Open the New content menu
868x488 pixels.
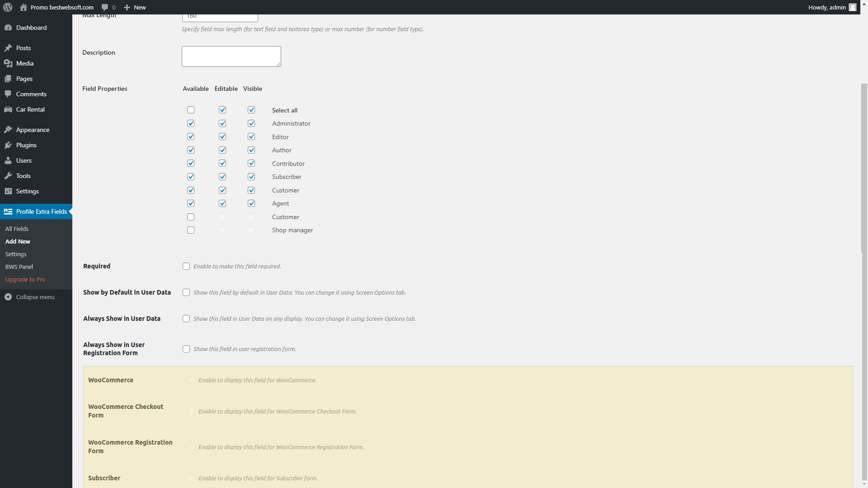point(134,7)
